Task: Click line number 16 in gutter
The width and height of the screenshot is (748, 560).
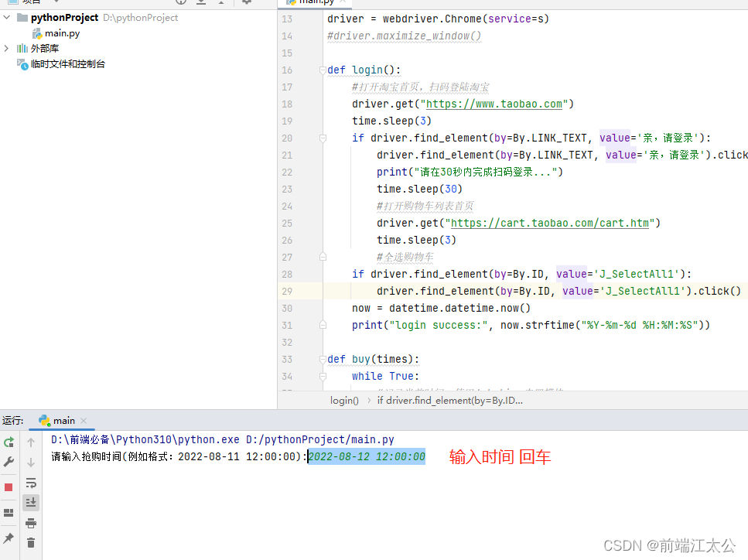Action: coord(287,70)
